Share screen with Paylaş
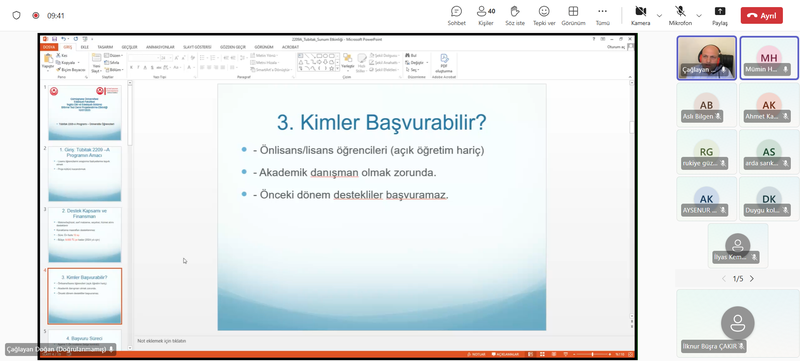This screenshot has height=361, width=800. click(720, 16)
